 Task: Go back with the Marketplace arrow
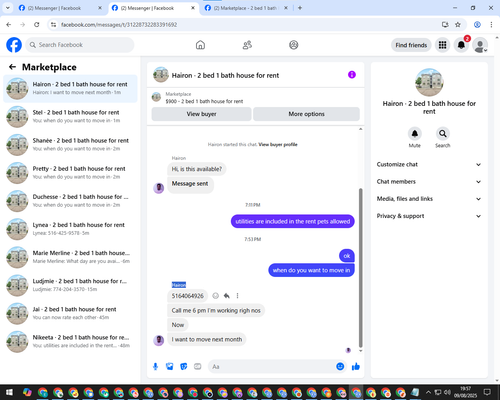(12, 67)
